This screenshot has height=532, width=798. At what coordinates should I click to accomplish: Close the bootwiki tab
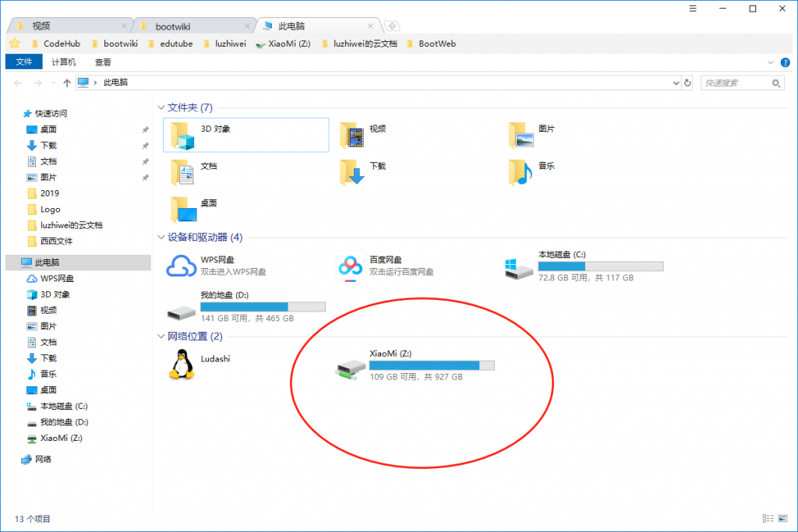[x=247, y=26]
